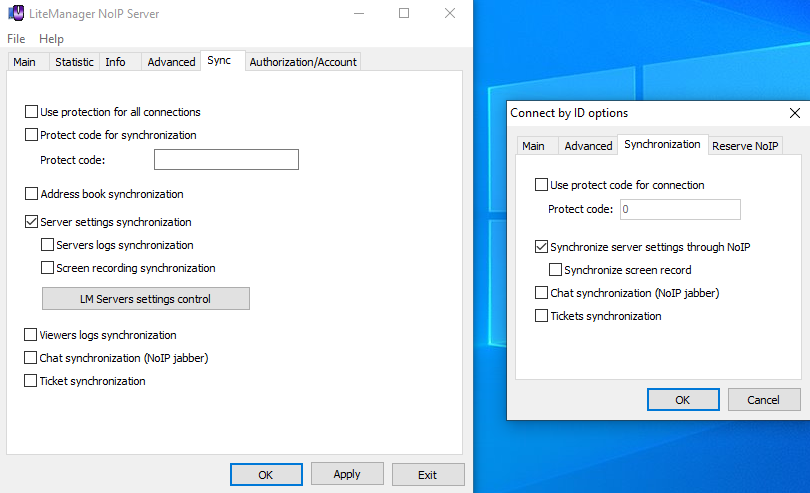The image size is (810, 493).
Task: Switch to the Statistic tab
Action: pyautogui.click(x=74, y=62)
